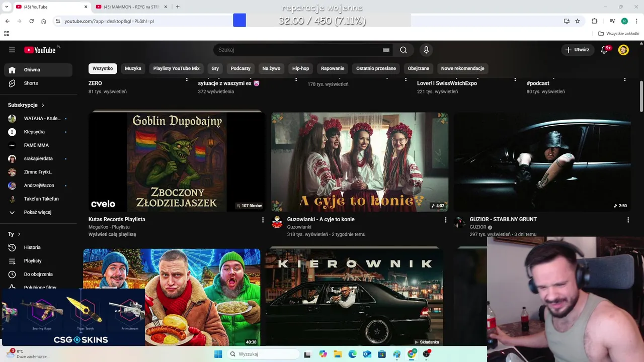The width and height of the screenshot is (644, 362).
Task: Open Copilot from the taskbar
Action: tap(323, 354)
